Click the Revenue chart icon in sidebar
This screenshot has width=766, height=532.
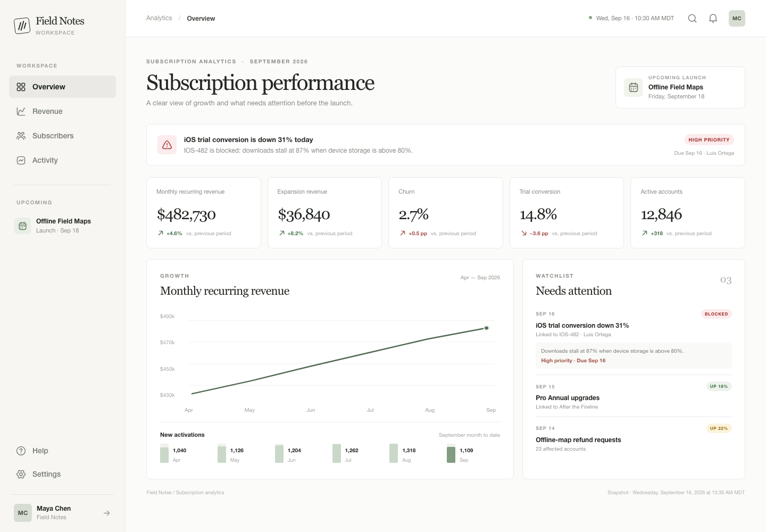click(21, 111)
